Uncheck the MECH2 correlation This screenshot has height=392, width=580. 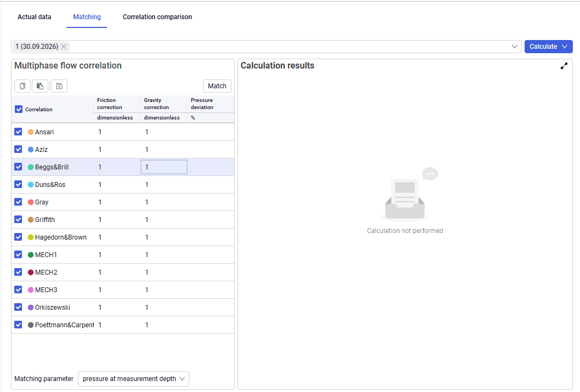[18, 272]
